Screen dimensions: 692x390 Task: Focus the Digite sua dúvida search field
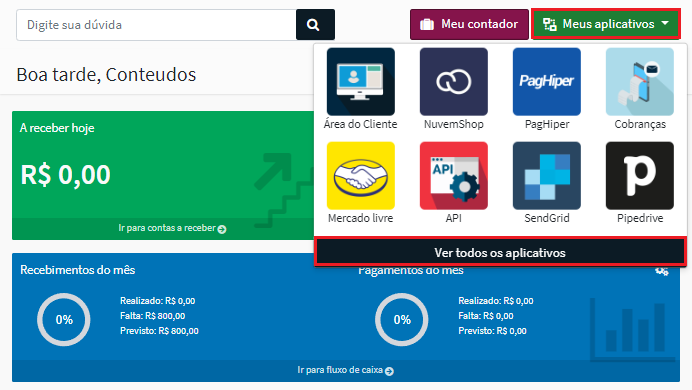point(156,25)
